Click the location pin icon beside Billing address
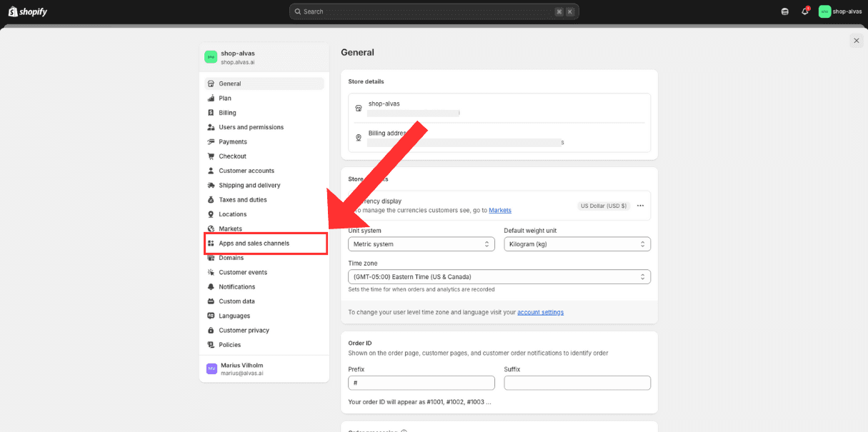This screenshot has width=868, height=432. [x=359, y=137]
